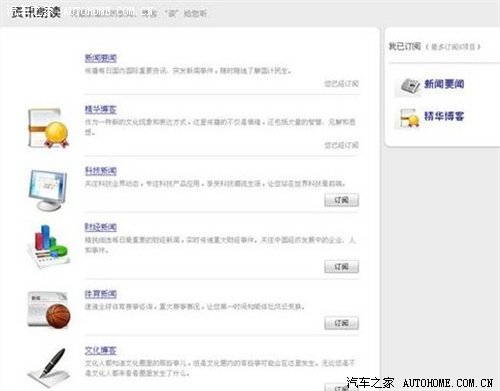Subscribe to 体育新闻 with 订阅 button
Screen dimensions: 500x391
(342, 323)
